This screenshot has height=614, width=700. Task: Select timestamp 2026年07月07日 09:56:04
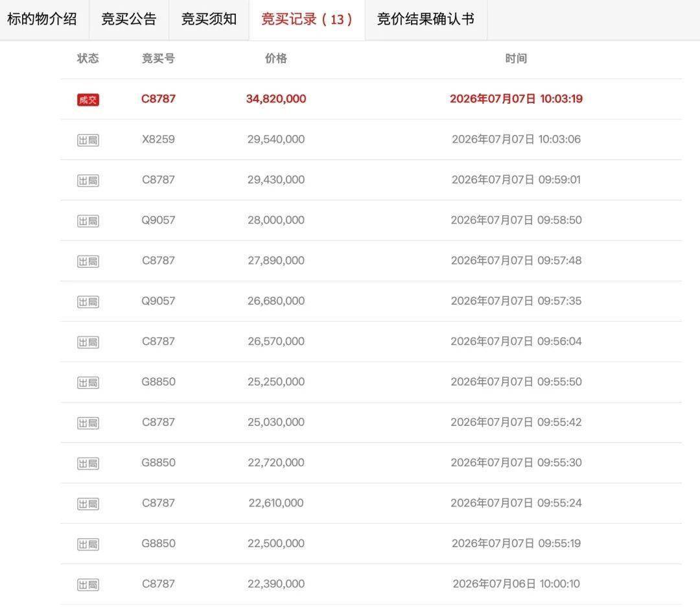pos(516,341)
